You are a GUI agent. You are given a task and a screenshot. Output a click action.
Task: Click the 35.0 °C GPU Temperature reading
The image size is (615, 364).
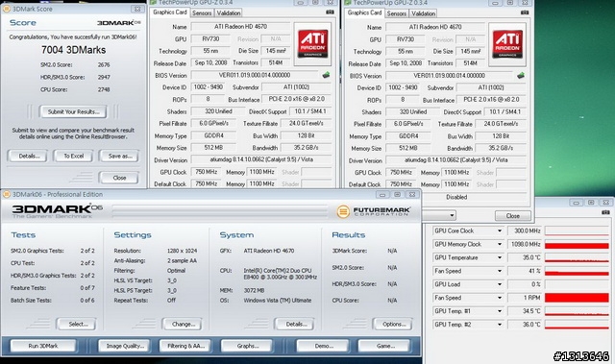click(x=525, y=257)
